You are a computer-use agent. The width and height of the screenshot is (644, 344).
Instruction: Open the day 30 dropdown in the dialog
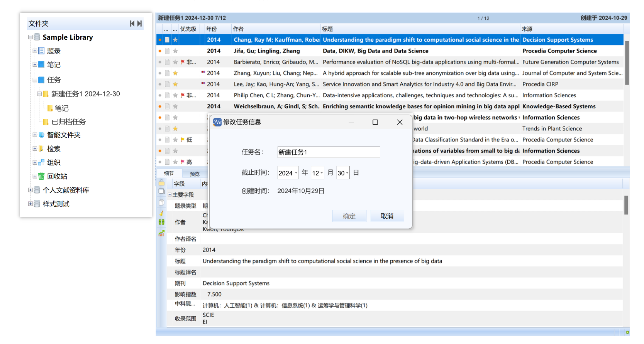pyautogui.click(x=347, y=173)
